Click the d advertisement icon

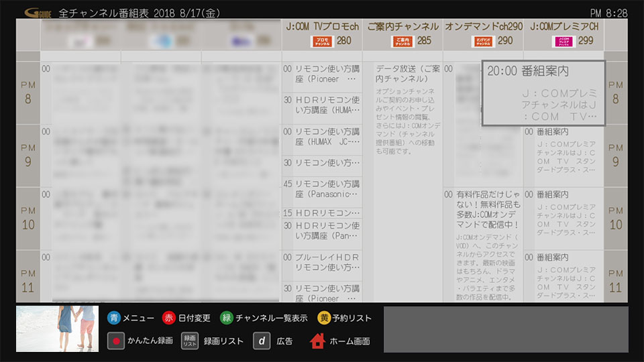262,341
